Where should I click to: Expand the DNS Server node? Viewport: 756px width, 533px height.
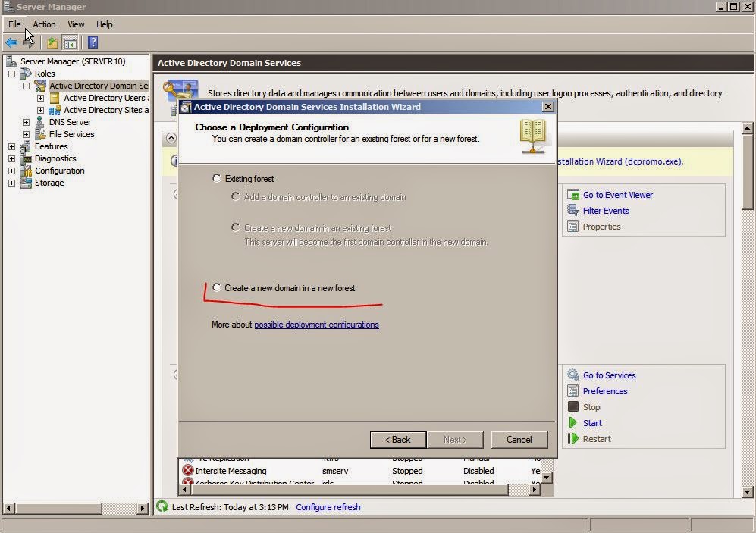[x=26, y=122]
